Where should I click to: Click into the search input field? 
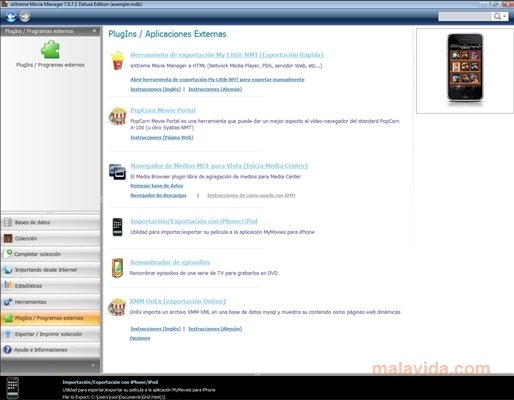[x=465, y=16]
